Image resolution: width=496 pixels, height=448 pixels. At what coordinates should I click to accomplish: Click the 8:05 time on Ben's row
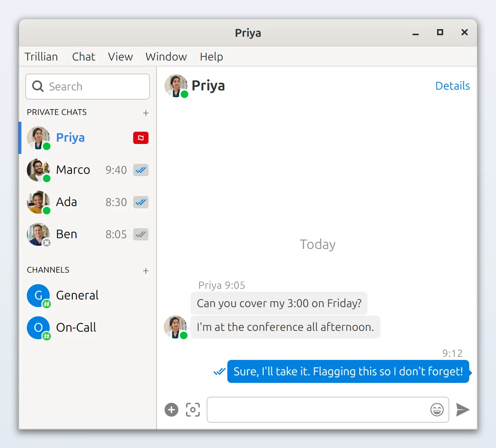pos(116,235)
